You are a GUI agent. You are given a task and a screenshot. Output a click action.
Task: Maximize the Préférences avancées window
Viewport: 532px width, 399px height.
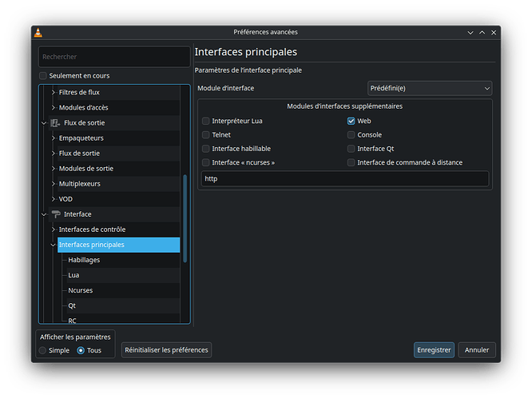click(482, 33)
